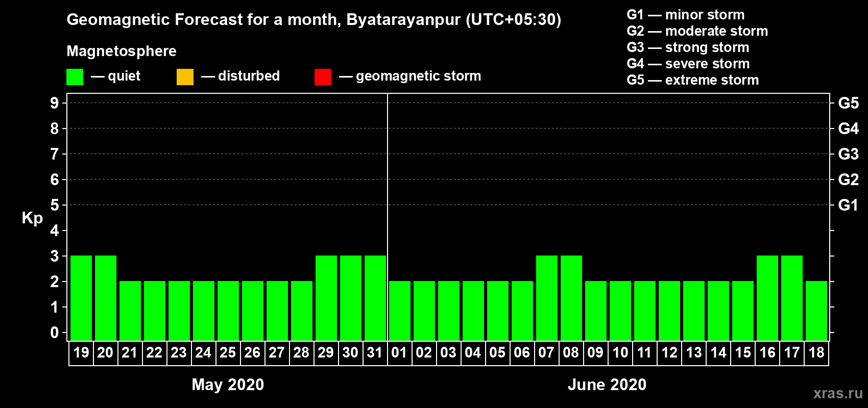Click the Magnetosphere heading

tap(122, 52)
